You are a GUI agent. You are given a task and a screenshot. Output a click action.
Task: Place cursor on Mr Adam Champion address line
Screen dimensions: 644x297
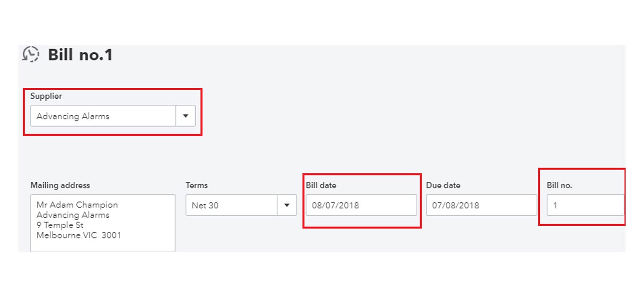point(77,205)
